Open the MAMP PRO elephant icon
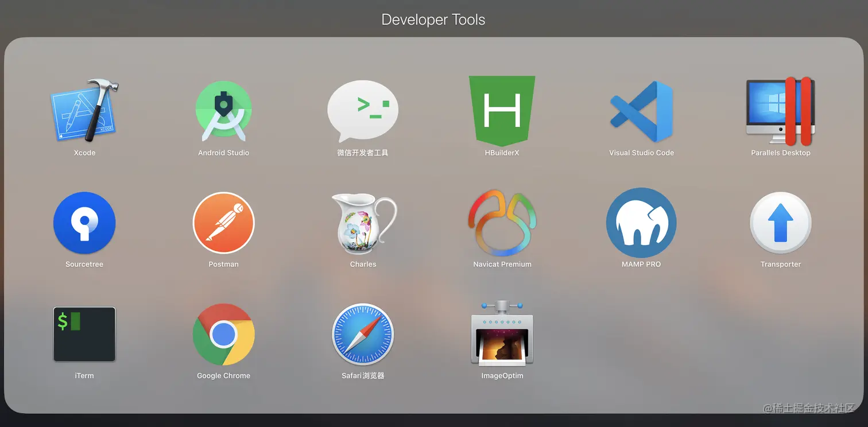Viewport: 868px width, 427px height. click(x=641, y=223)
